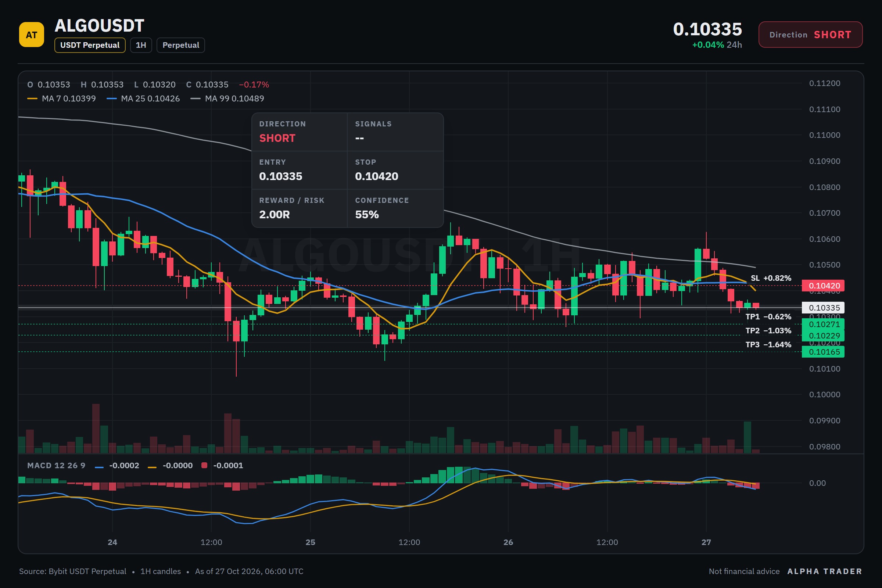882x588 pixels.
Task: Click the CONFIDENCE 55% value
Action: point(367,215)
